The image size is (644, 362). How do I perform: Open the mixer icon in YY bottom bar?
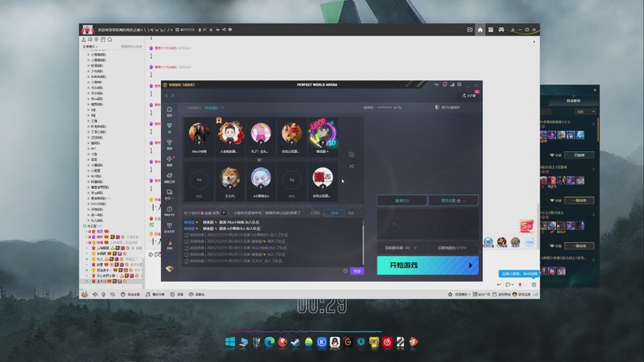click(113, 294)
